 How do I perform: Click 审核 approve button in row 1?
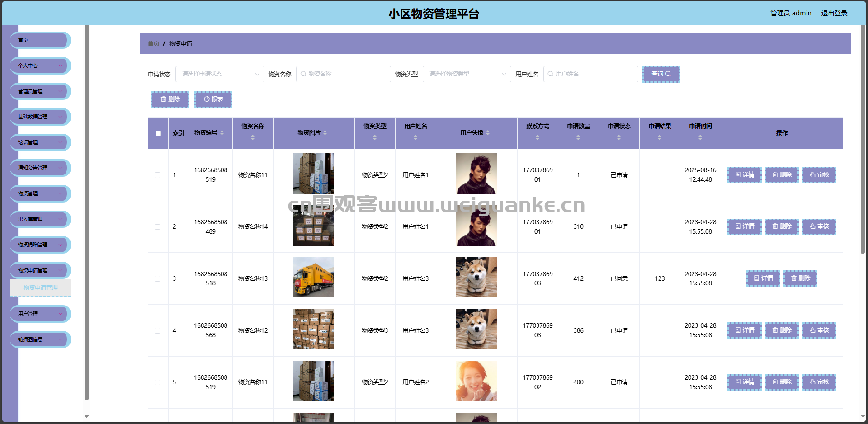pos(819,175)
